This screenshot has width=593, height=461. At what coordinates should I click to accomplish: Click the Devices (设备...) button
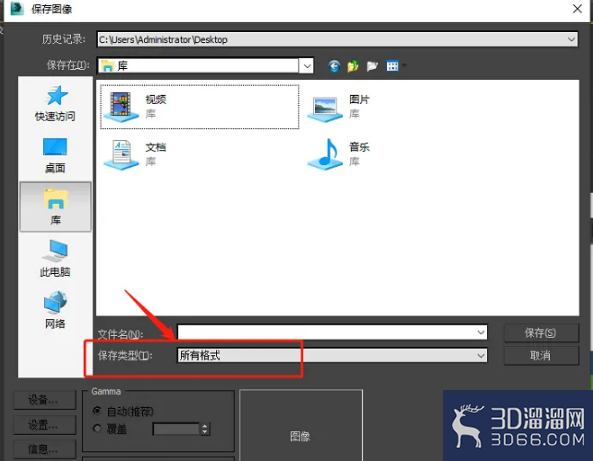click(x=45, y=400)
